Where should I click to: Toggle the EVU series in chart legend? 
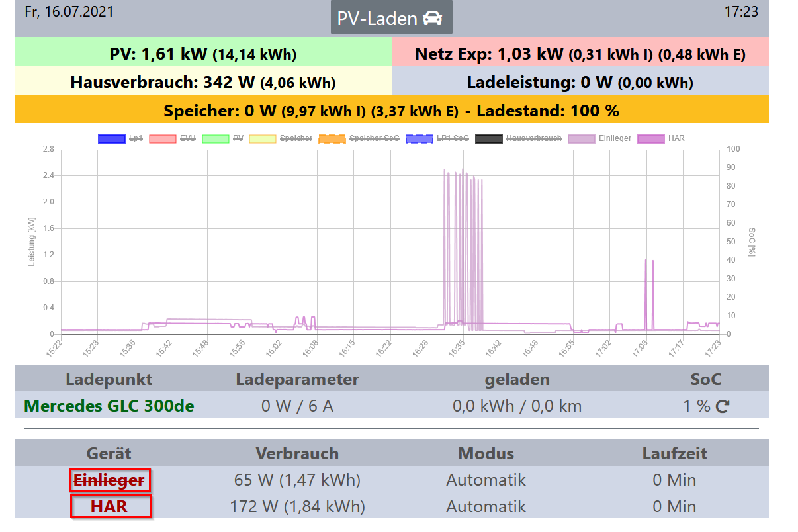click(x=171, y=139)
